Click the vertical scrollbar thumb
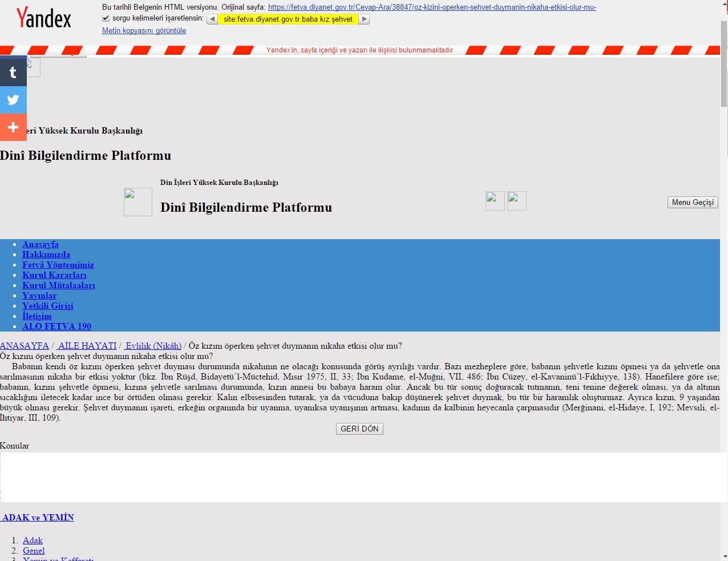Viewport: 728px width, 561px height. pos(724,64)
